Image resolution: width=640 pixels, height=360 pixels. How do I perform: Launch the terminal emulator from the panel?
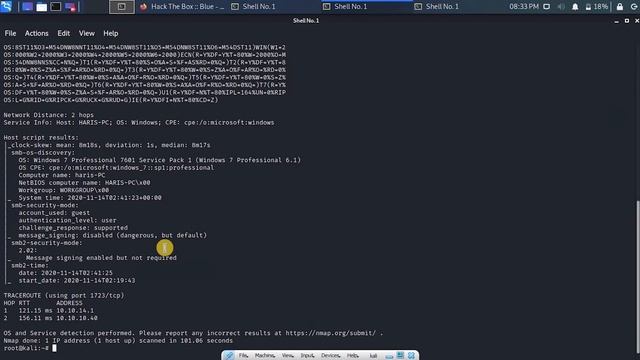coord(56,7)
